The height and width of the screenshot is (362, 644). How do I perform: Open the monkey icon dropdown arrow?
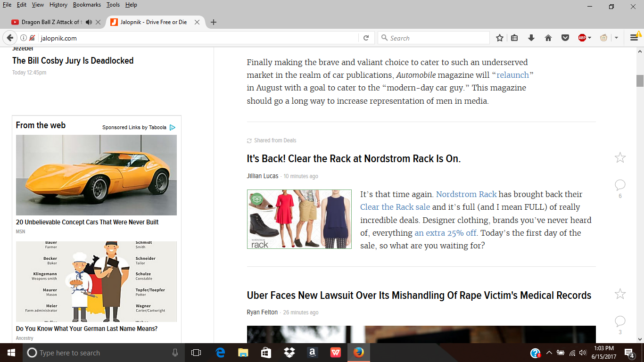616,38
